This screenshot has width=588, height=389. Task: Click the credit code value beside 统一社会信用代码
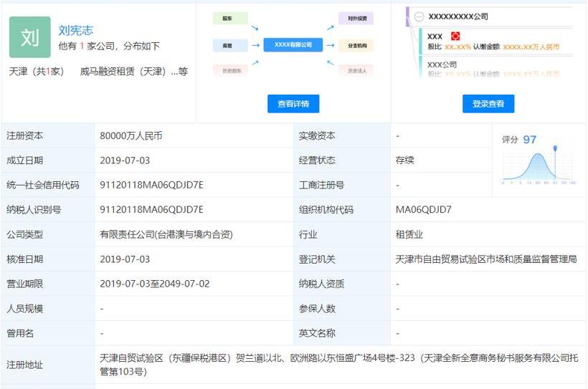point(151,185)
